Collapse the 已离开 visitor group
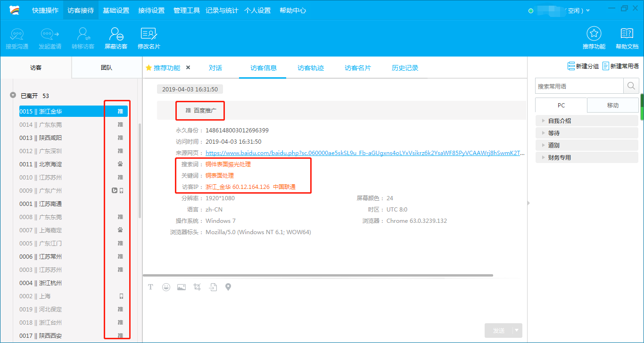This screenshot has height=343, width=644. click(x=13, y=96)
